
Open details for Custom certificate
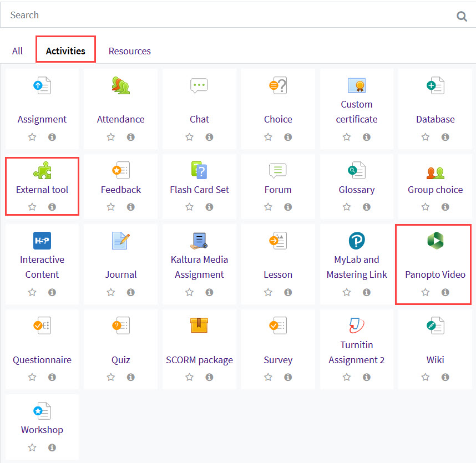coord(366,136)
